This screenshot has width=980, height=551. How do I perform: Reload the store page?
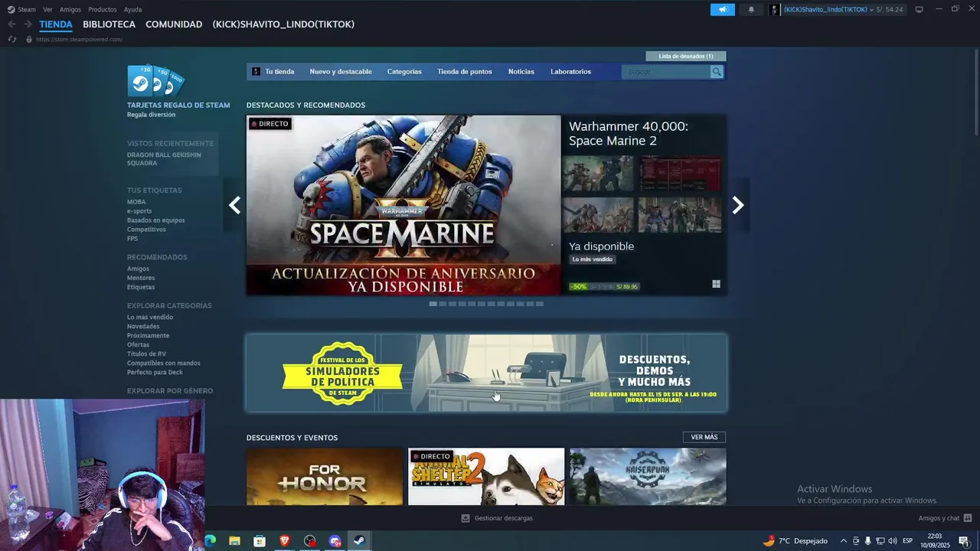tap(12, 39)
